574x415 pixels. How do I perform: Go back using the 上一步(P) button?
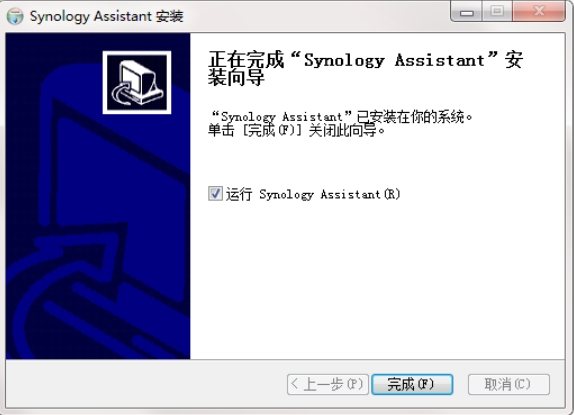click(x=328, y=384)
